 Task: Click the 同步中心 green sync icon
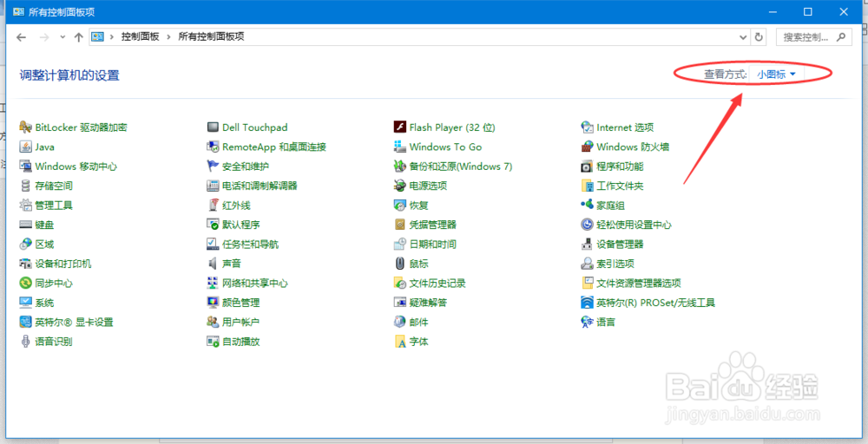[x=25, y=283]
